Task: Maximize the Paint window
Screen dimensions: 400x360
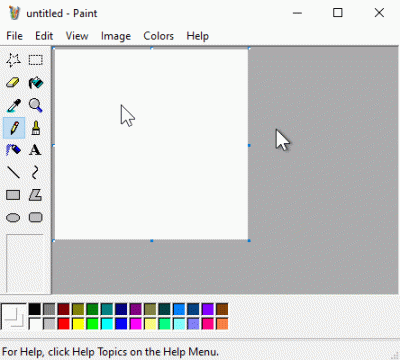Action: pos(338,13)
